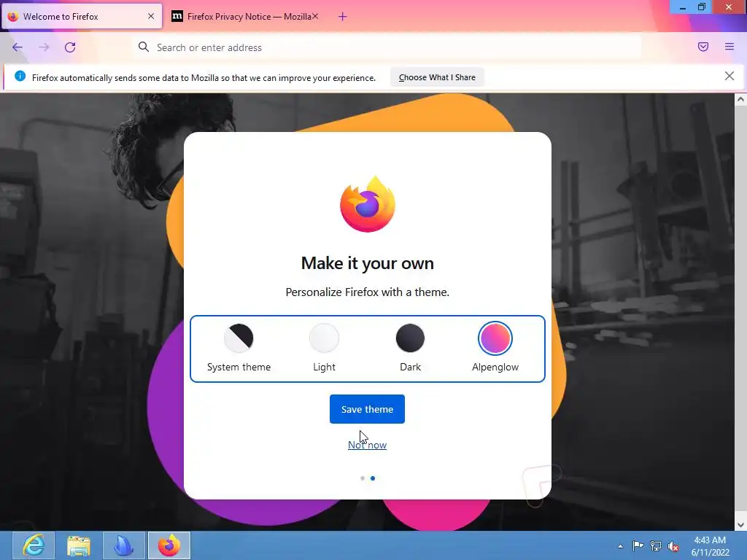The image size is (747, 560).
Task: Click the search magnifier icon in address bar
Action: click(x=144, y=47)
